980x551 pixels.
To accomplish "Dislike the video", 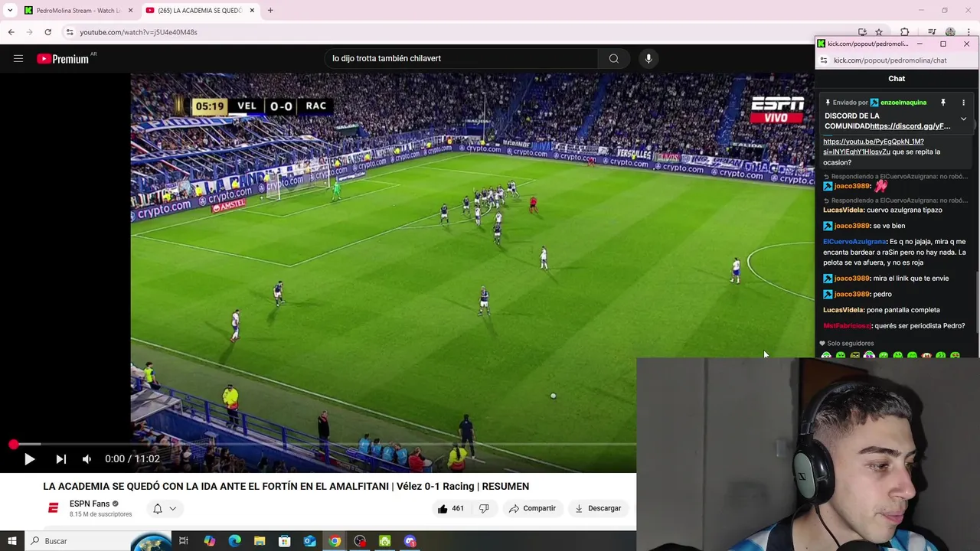I will pyautogui.click(x=484, y=508).
